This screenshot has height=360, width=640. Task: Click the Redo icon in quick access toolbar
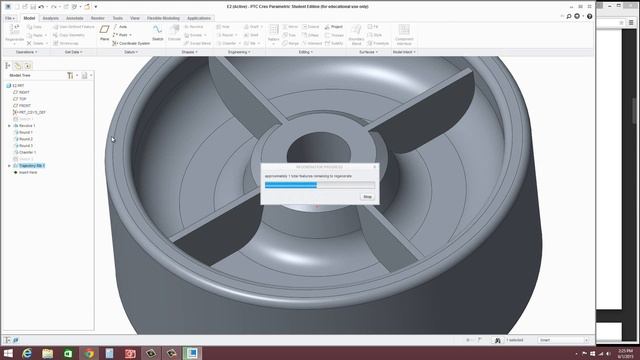53,7
